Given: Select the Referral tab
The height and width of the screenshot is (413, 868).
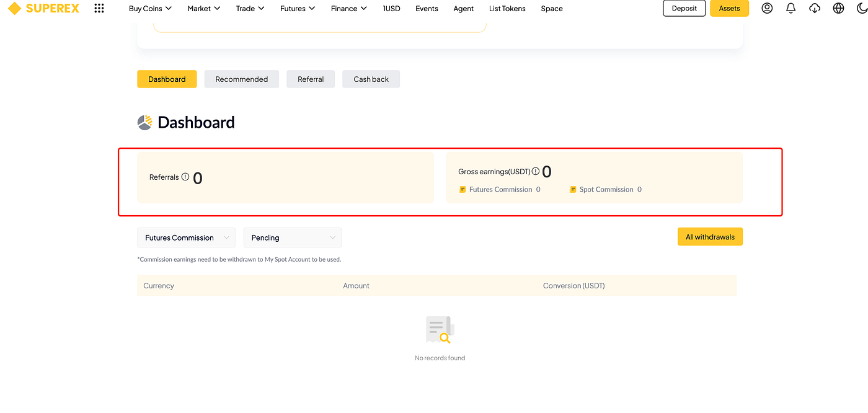Looking at the screenshot, I should pos(311,79).
